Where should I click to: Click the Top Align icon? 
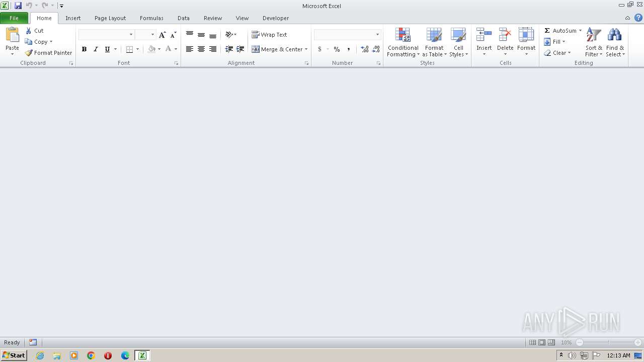pos(190,34)
